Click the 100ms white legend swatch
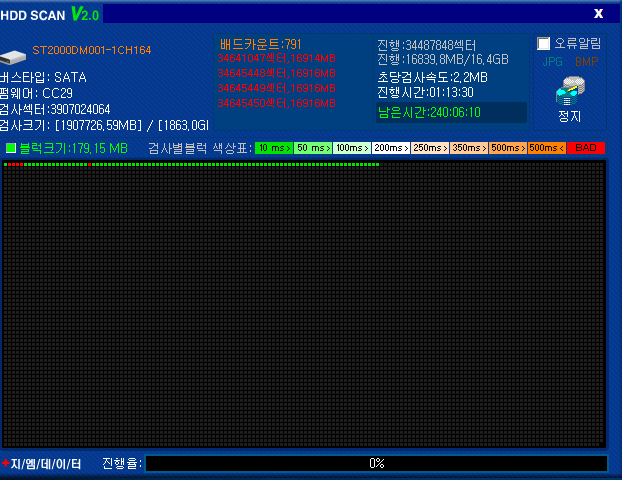 [x=351, y=148]
